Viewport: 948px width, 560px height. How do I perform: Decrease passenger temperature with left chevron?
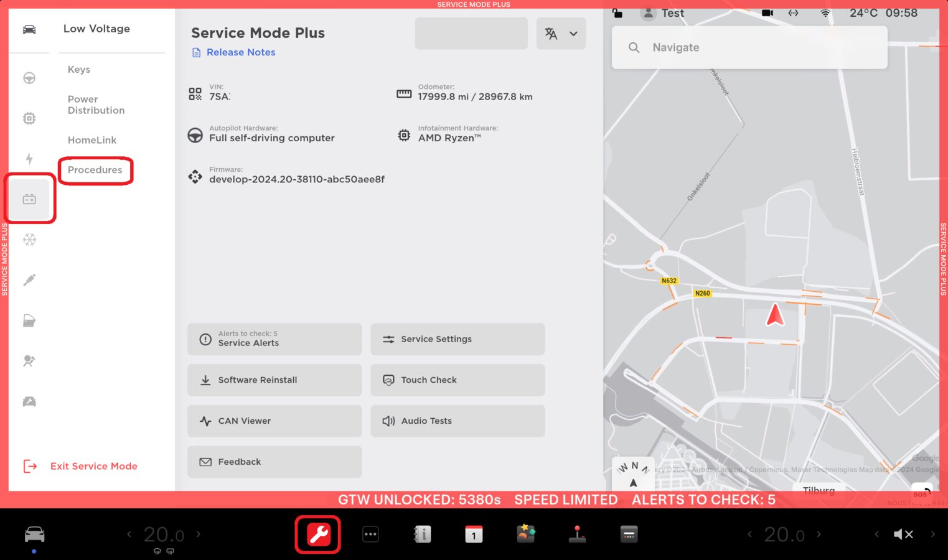(749, 534)
